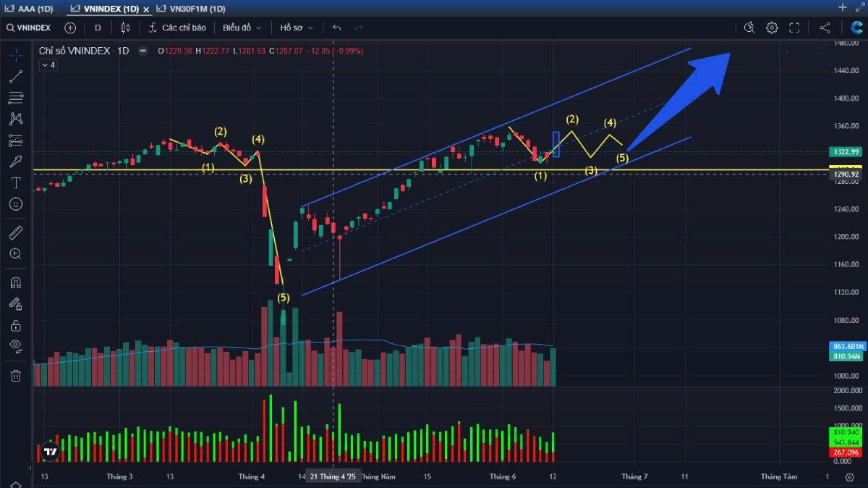Toggle lock all drawing tools
Image resolution: width=868 pixels, height=488 pixels.
[16, 325]
